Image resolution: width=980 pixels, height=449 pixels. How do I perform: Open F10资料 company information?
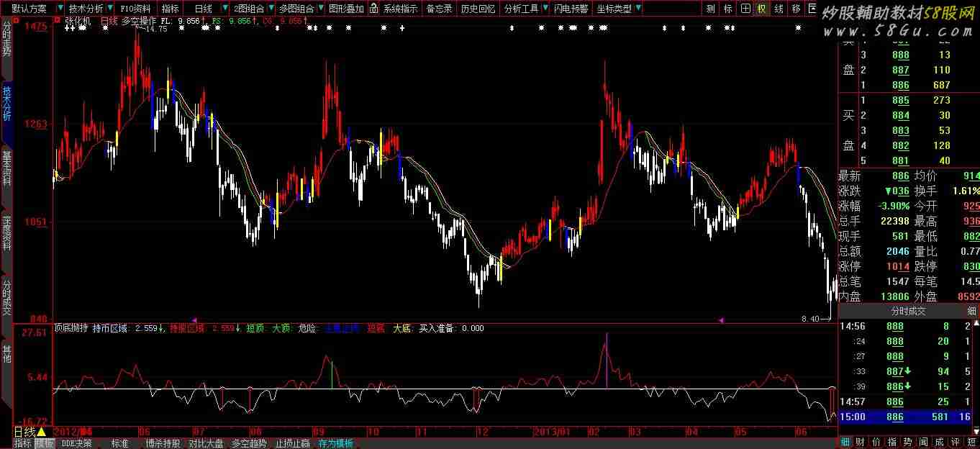click(x=137, y=9)
